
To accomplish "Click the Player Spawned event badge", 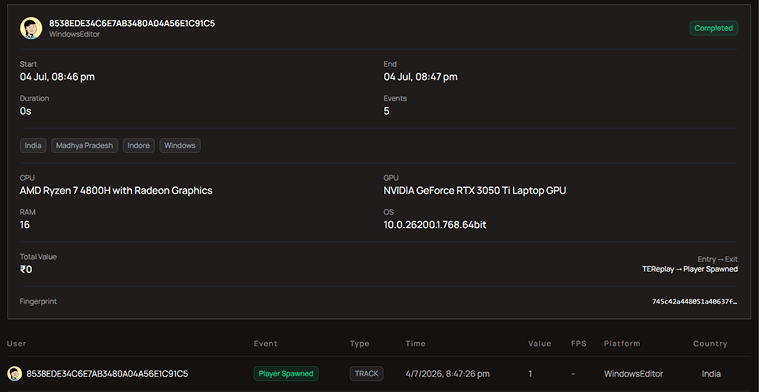I will pos(286,374).
